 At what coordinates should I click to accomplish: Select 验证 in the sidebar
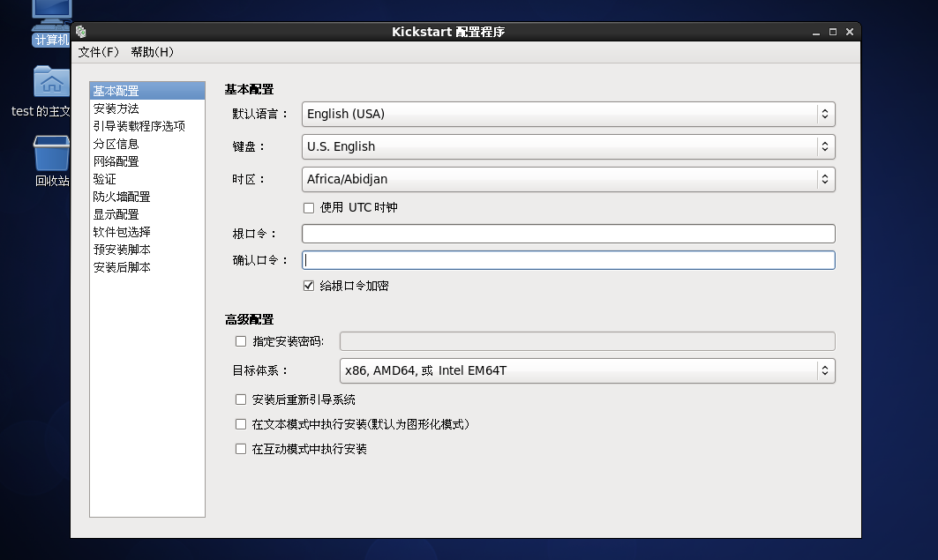(147, 179)
